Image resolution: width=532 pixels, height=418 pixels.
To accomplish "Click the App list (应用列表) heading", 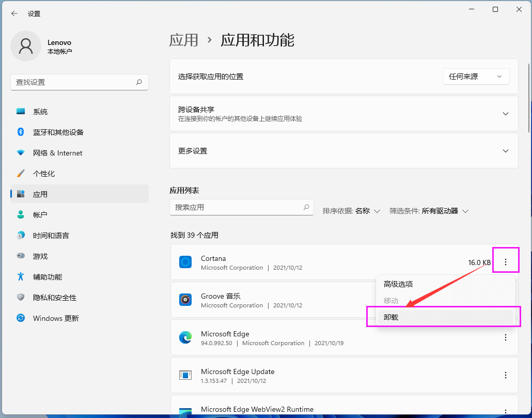I will click(x=184, y=190).
